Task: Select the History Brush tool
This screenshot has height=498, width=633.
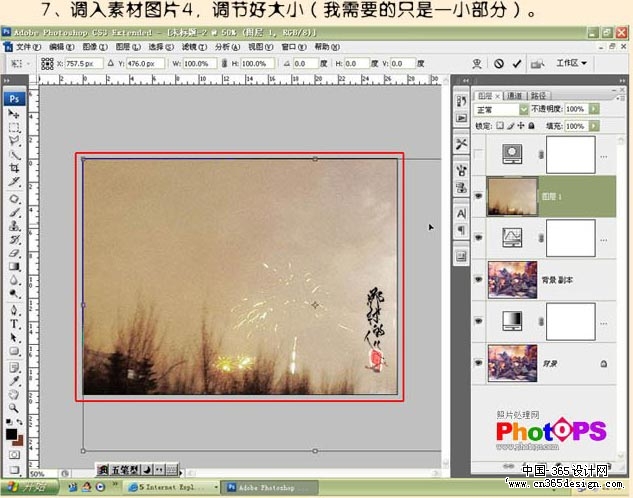Action: click(14, 239)
